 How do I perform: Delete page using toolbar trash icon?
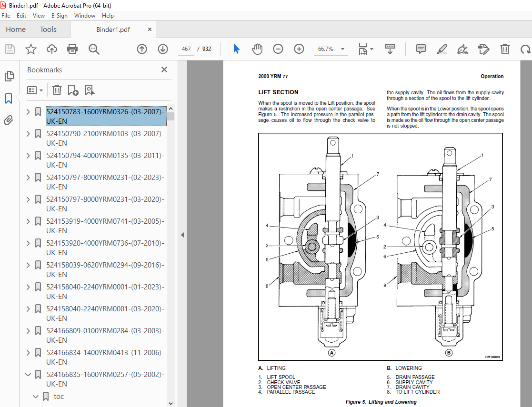505,49
